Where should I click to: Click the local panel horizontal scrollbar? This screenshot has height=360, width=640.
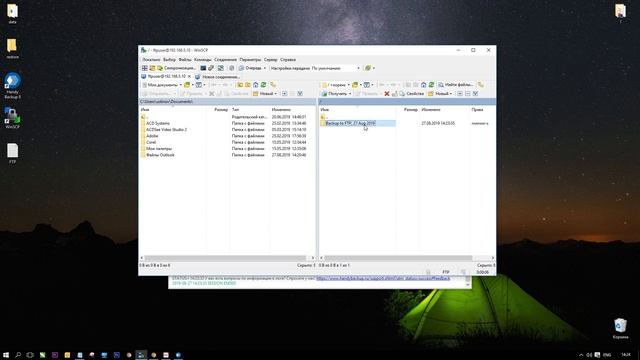coord(225,258)
